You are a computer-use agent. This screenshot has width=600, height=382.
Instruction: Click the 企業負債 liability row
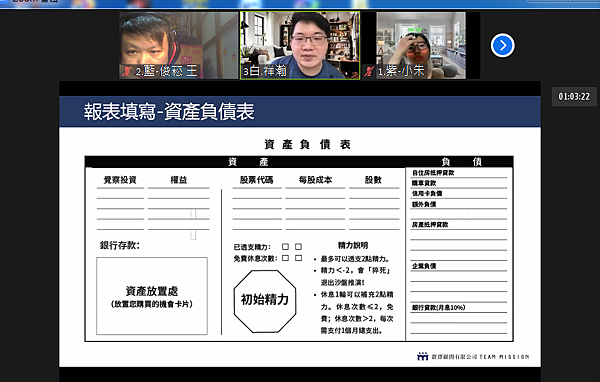click(x=459, y=266)
